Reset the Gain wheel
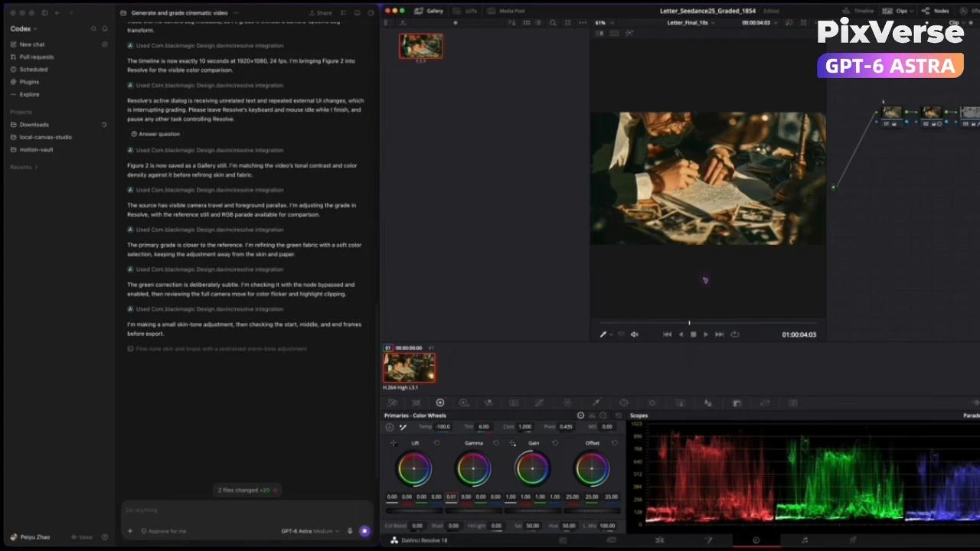Viewport: 980px width, 551px height. click(x=555, y=443)
